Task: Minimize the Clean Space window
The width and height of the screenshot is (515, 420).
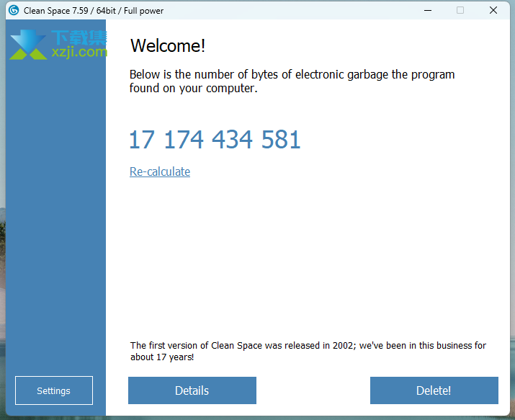Action: [x=428, y=10]
